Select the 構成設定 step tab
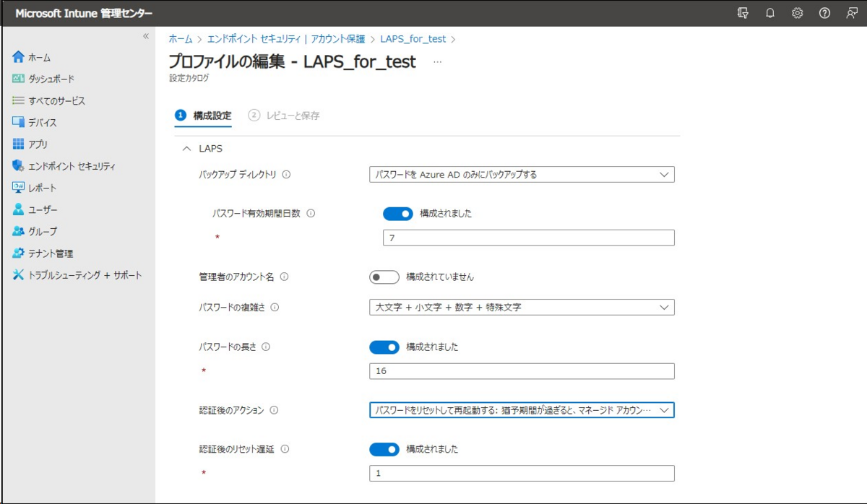The image size is (867, 504). (x=204, y=116)
